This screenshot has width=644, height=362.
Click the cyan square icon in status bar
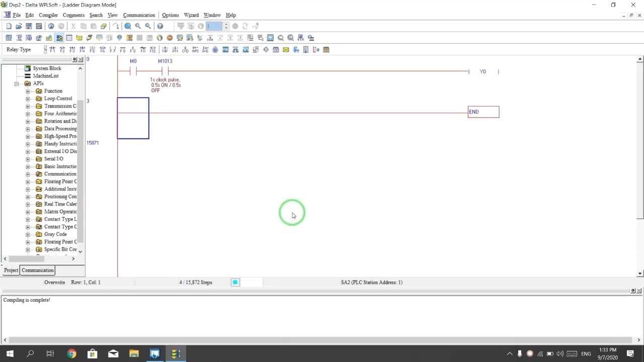pyautogui.click(x=235, y=282)
